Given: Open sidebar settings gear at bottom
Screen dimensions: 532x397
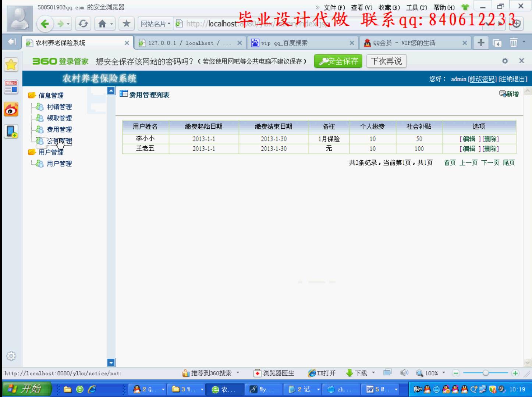Looking at the screenshot, I should click(x=11, y=356).
